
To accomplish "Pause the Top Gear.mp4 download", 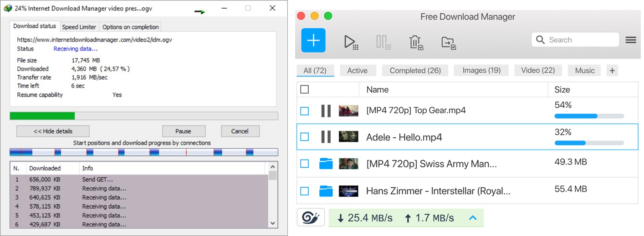I will coord(326,110).
